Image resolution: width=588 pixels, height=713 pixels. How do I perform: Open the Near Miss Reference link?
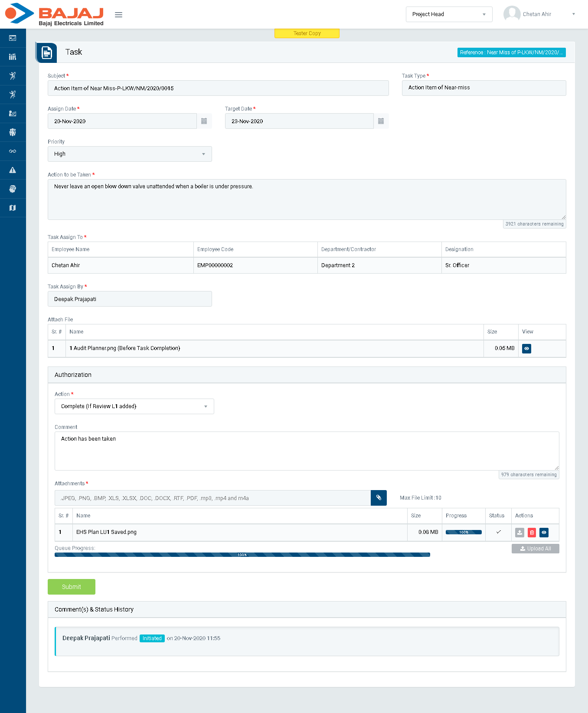point(511,52)
